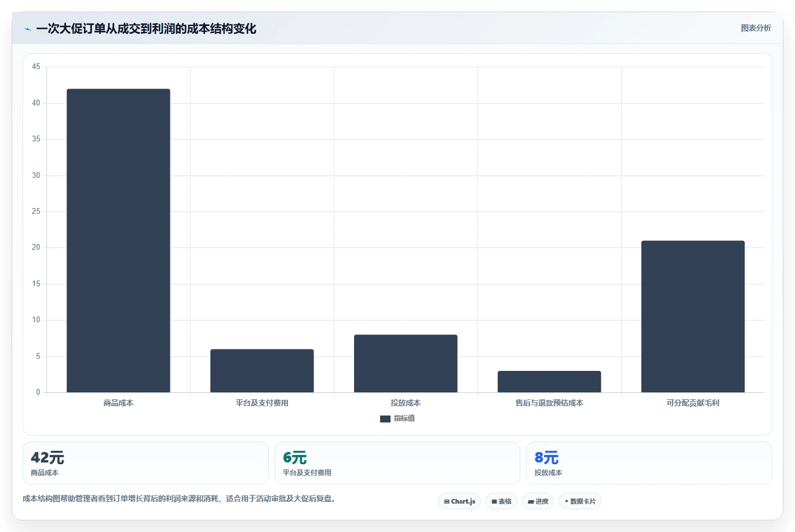Click the 8元 value text
Image resolution: width=795 pixels, height=532 pixels.
[x=546, y=458]
